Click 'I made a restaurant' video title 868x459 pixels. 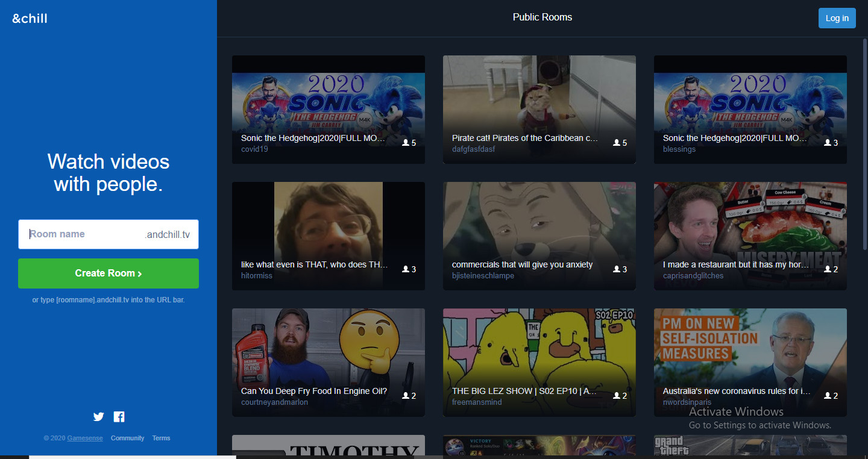[735, 264]
